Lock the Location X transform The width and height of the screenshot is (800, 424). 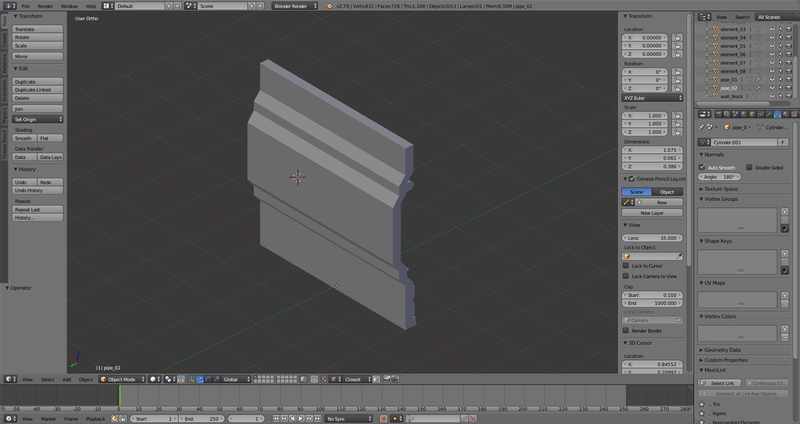click(677, 38)
